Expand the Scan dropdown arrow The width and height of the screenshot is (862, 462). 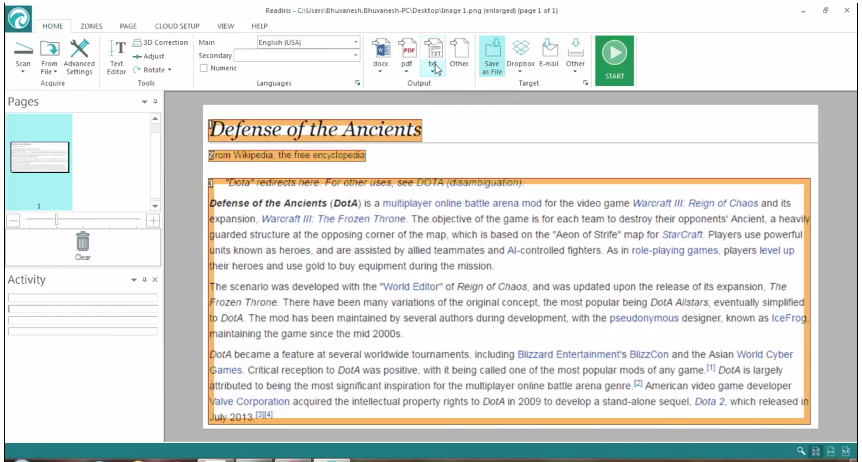23,72
